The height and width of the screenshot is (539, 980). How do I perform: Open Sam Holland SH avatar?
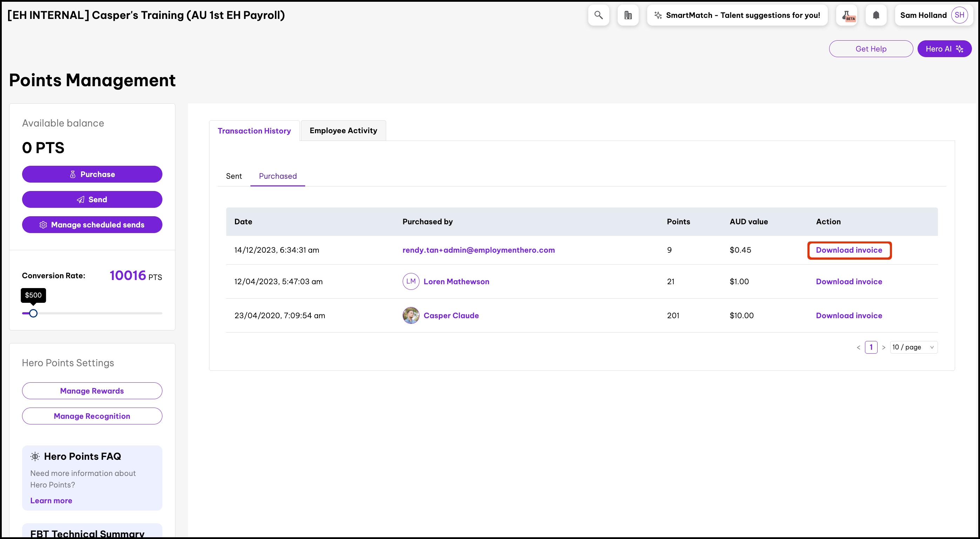click(959, 15)
